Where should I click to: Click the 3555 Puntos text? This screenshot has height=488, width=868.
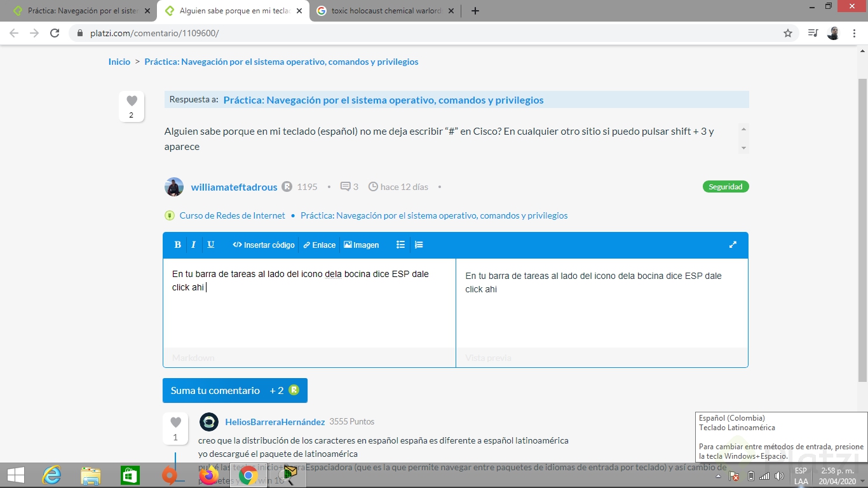351,422
